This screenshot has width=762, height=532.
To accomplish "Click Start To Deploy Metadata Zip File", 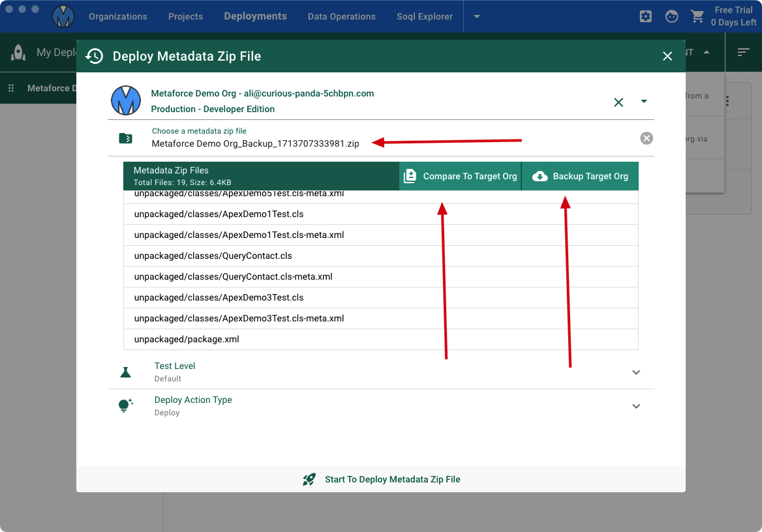I will pos(381,480).
